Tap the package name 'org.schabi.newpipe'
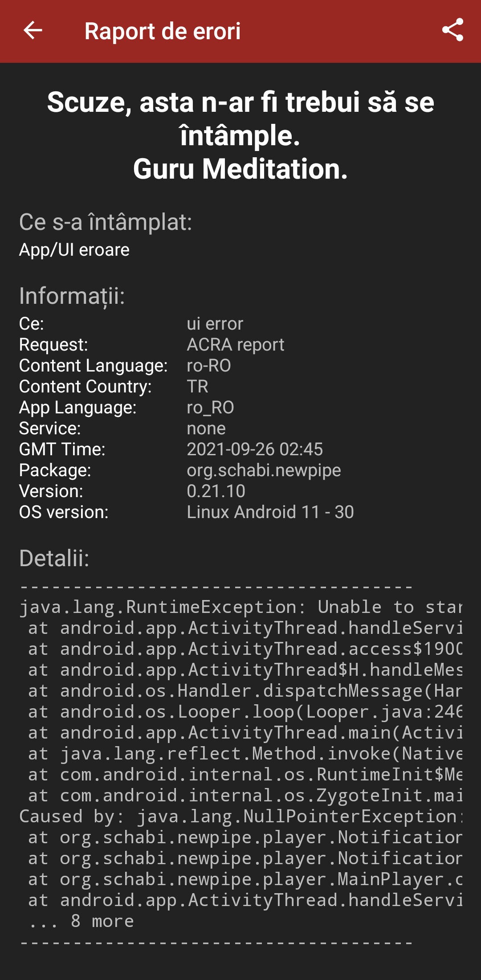Screen dimensions: 481x980 (264, 470)
